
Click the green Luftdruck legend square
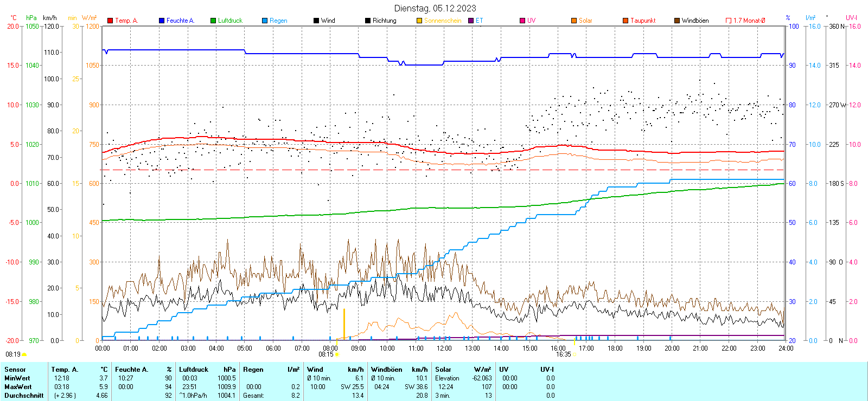coord(213,21)
